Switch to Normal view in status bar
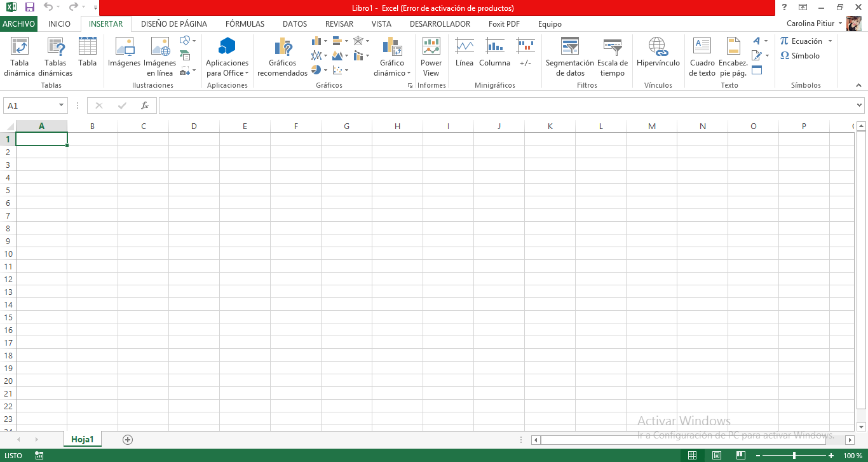 (x=693, y=456)
